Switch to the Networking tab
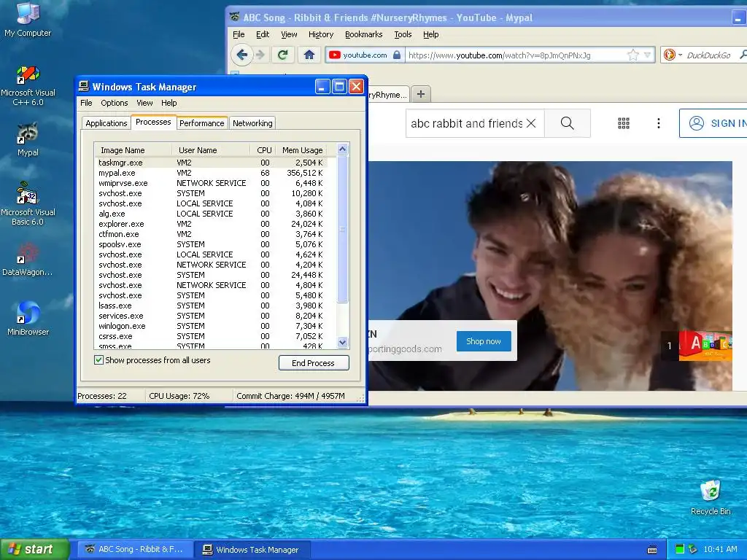 [252, 122]
